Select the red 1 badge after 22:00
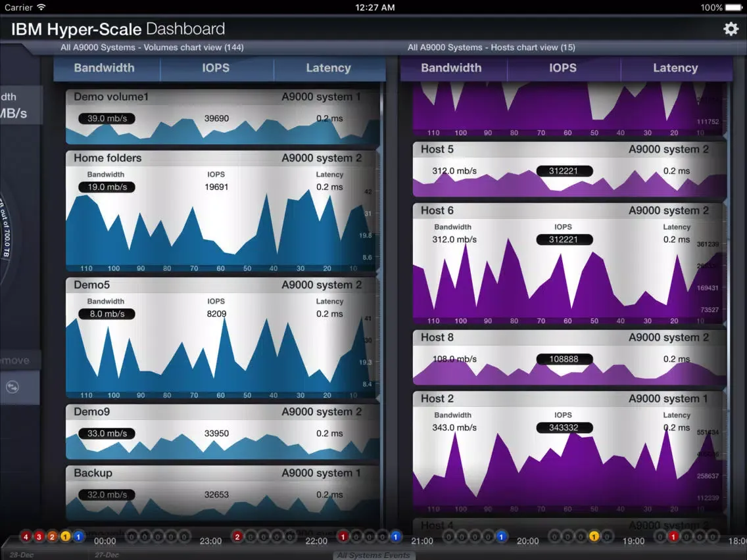The image size is (747, 560). [x=343, y=536]
